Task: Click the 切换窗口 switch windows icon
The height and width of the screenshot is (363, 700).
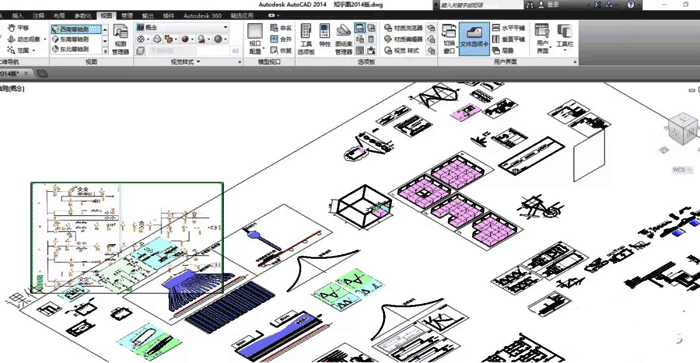Action: pyautogui.click(x=449, y=39)
